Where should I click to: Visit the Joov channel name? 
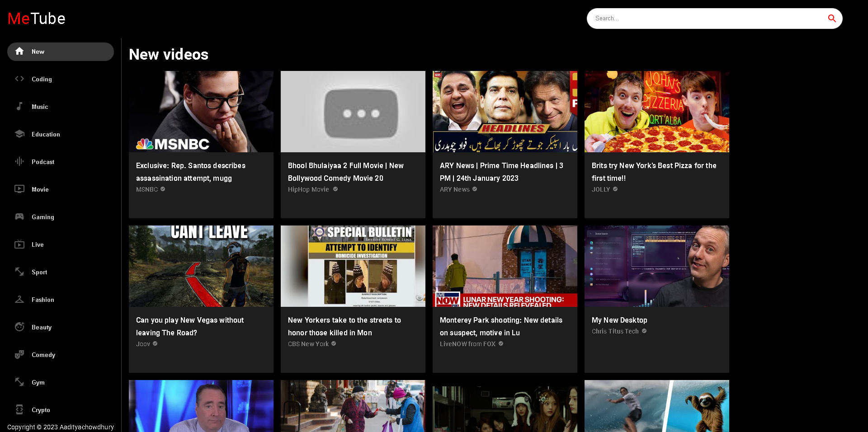pyautogui.click(x=143, y=344)
